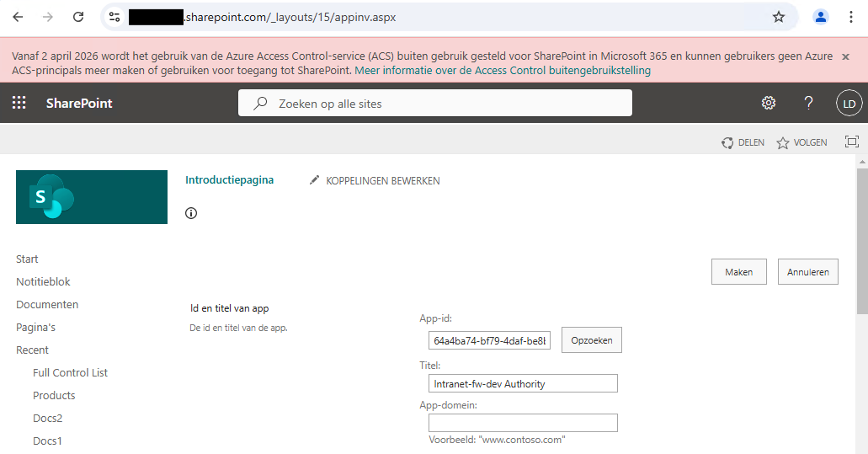Follow the site with Volgen star
The image size is (868, 454).
point(783,143)
